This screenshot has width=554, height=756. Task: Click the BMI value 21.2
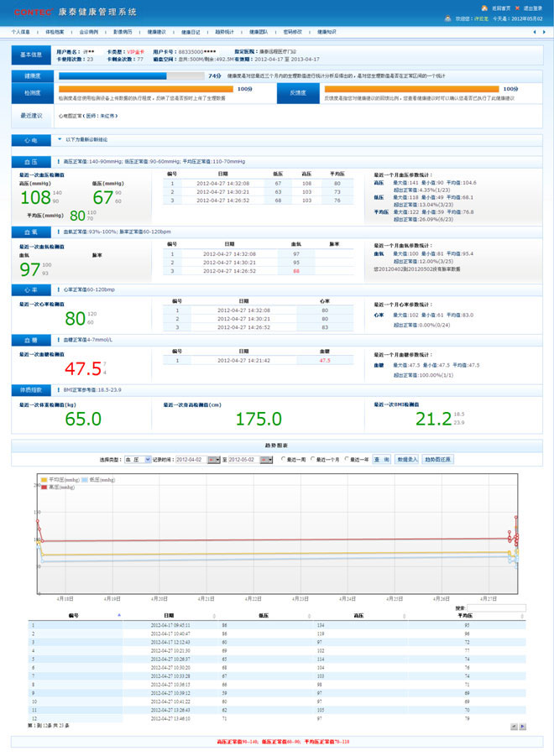[x=433, y=419]
